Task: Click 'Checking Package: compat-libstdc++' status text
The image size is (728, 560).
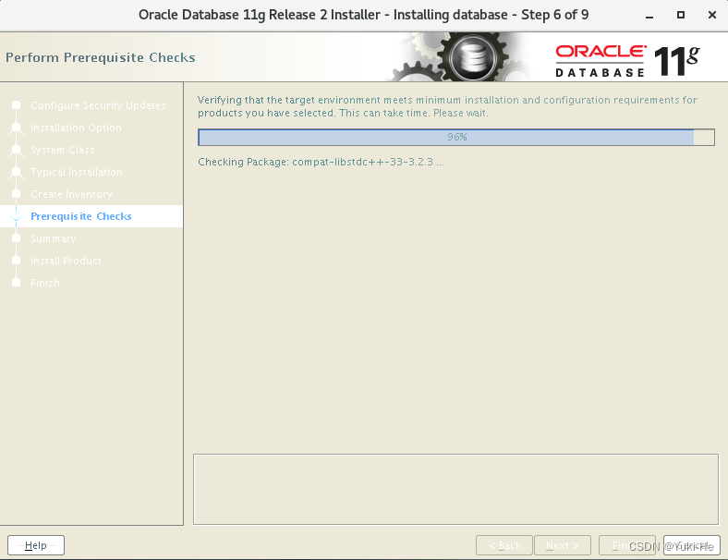Action: pyautogui.click(x=321, y=162)
